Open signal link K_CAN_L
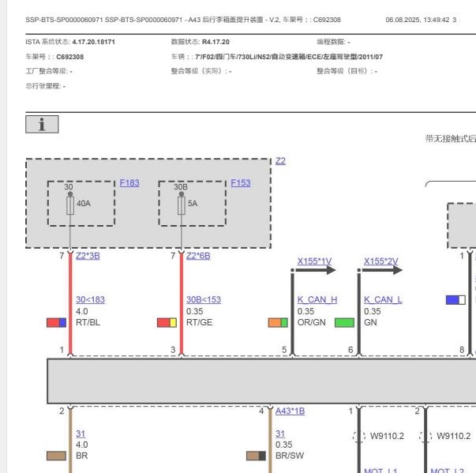The width and height of the screenshot is (476, 473). (383, 299)
